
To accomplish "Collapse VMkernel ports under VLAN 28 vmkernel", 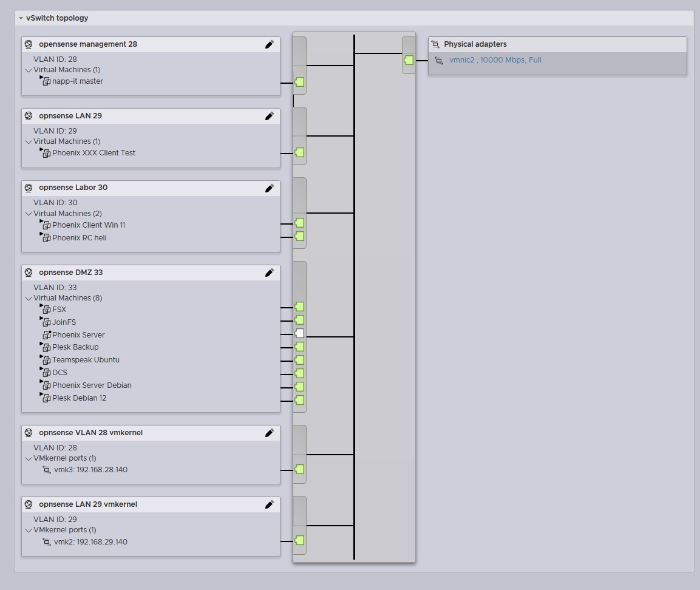I will (29, 458).
